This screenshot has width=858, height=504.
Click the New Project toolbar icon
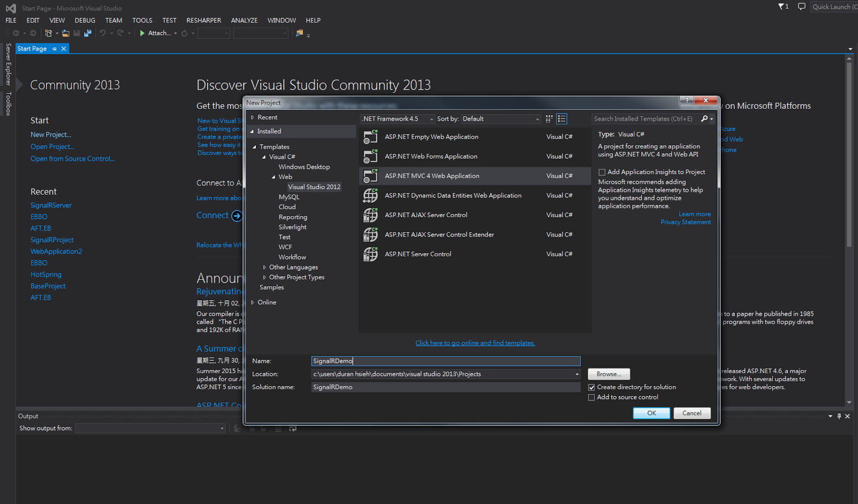tap(48, 33)
